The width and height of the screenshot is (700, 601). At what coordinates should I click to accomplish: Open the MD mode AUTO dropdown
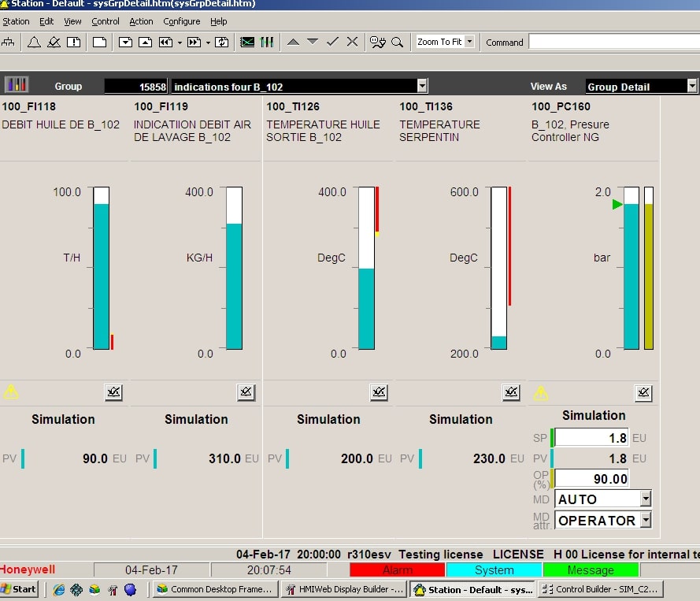(646, 499)
